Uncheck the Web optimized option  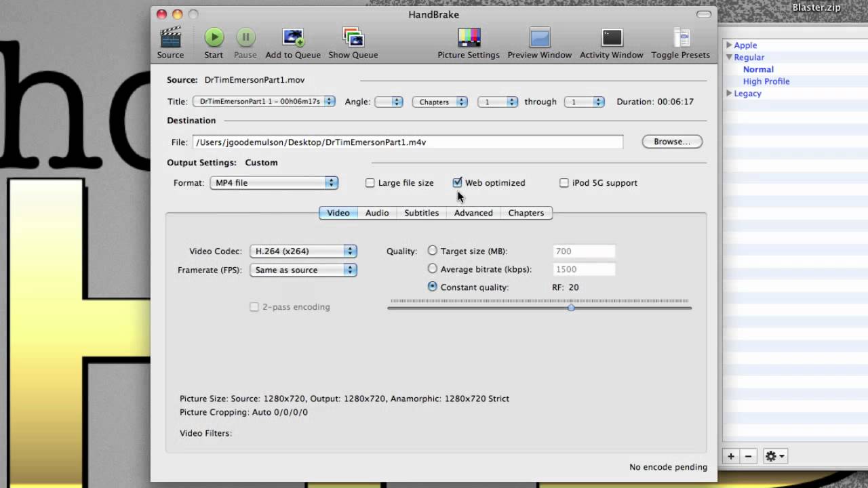point(458,182)
